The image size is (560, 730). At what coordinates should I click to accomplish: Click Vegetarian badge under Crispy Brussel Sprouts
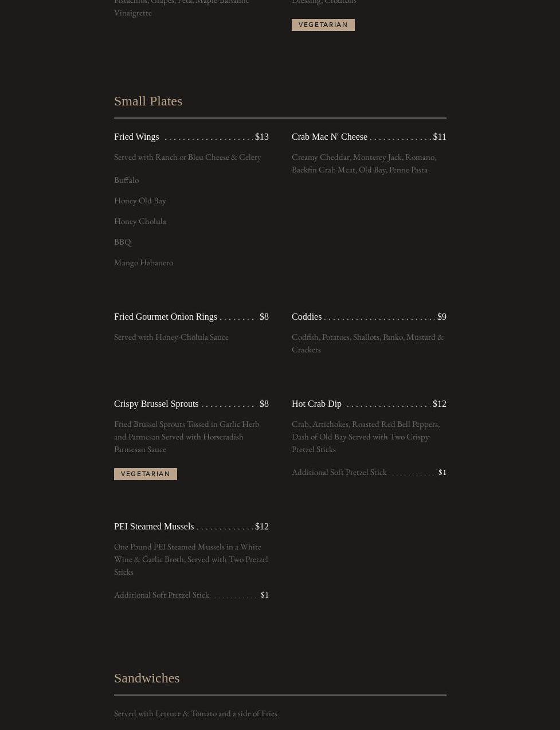146,474
